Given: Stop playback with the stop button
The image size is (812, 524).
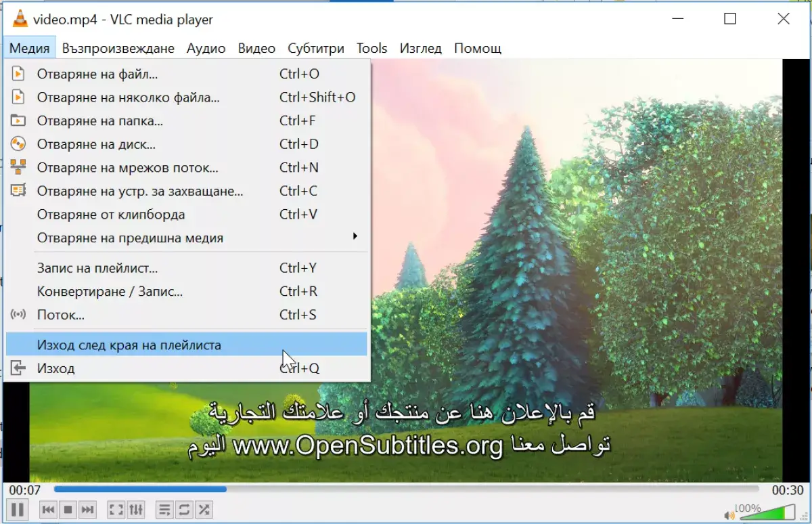Looking at the screenshot, I should click(x=68, y=509).
